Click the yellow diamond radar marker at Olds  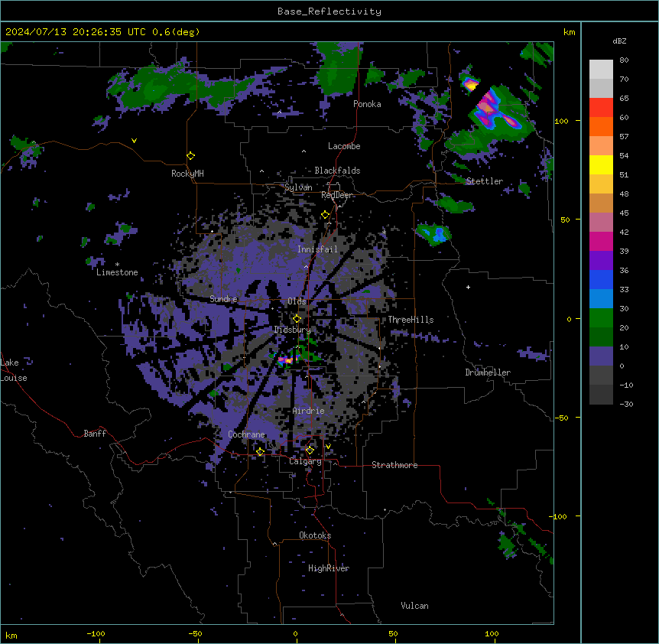coord(297,319)
